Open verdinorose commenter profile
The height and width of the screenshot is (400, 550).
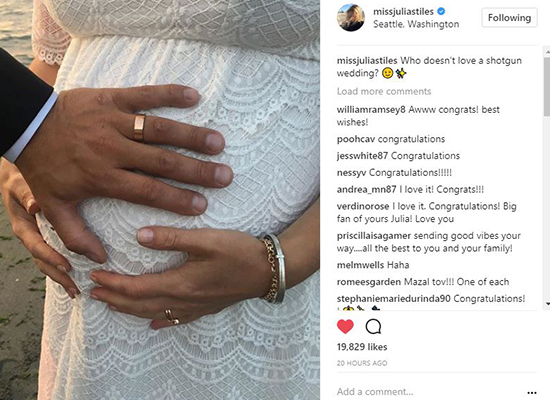[x=363, y=206]
